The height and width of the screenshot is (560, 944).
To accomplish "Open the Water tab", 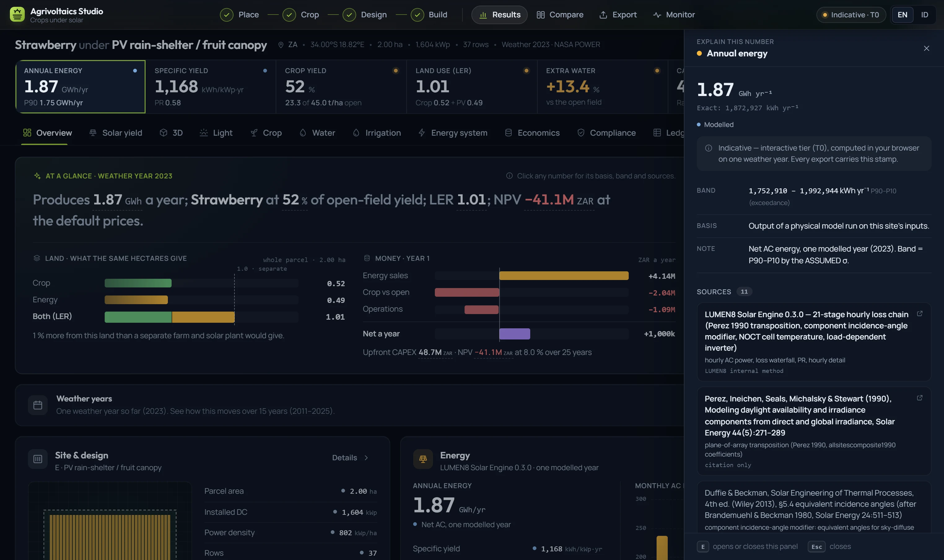I will [317, 133].
